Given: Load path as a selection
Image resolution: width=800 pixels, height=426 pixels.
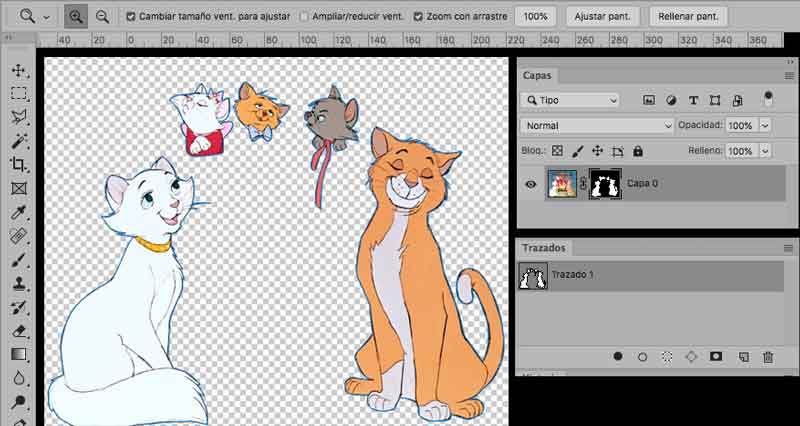Looking at the screenshot, I should [x=667, y=357].
